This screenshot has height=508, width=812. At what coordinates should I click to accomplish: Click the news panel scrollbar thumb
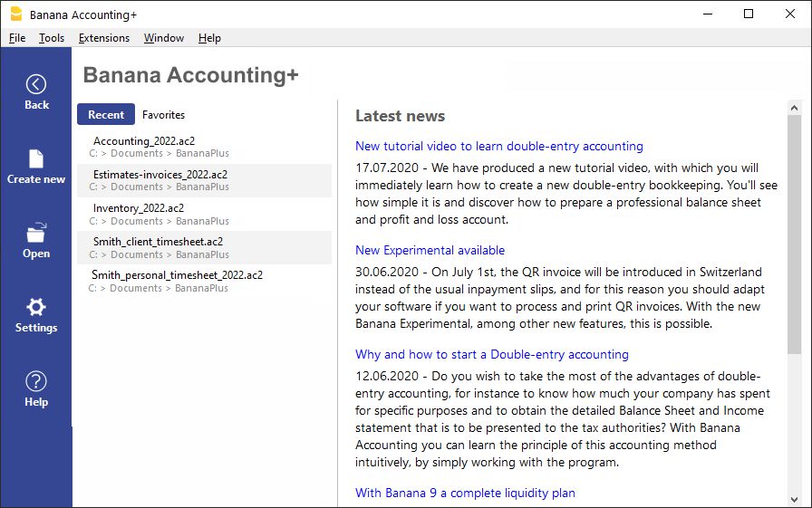(x=795, y=235)
